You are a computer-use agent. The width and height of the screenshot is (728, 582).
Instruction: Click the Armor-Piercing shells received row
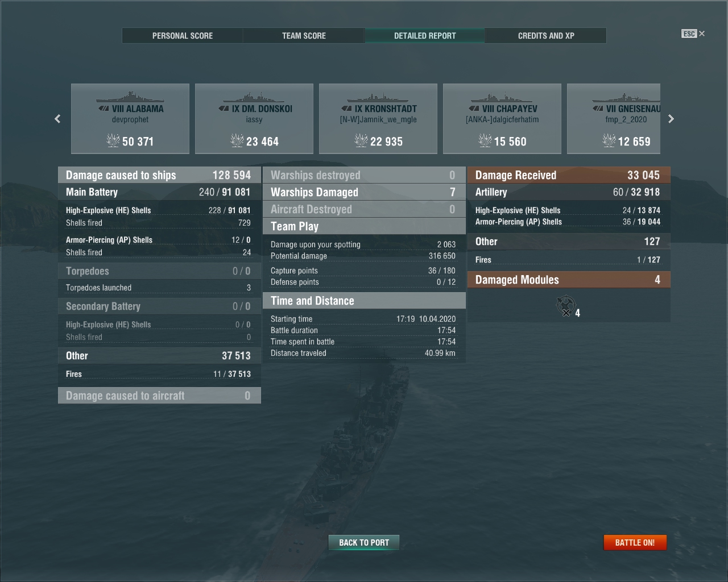pos(569,222)
